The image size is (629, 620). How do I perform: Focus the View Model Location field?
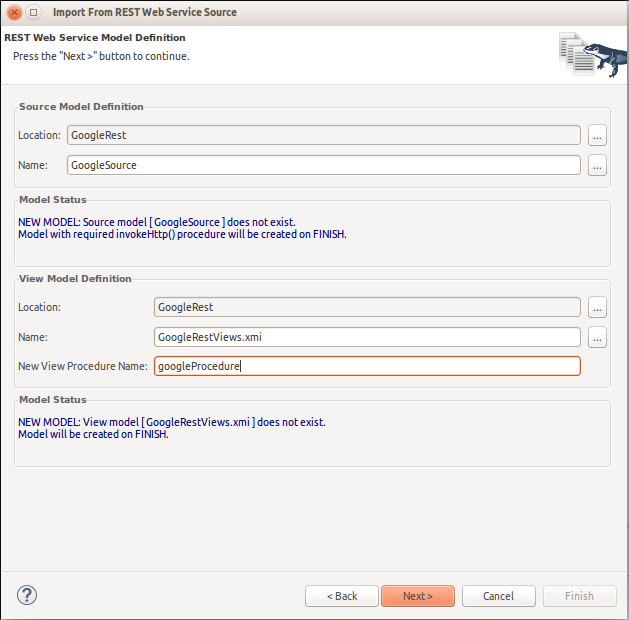(367, 307)
